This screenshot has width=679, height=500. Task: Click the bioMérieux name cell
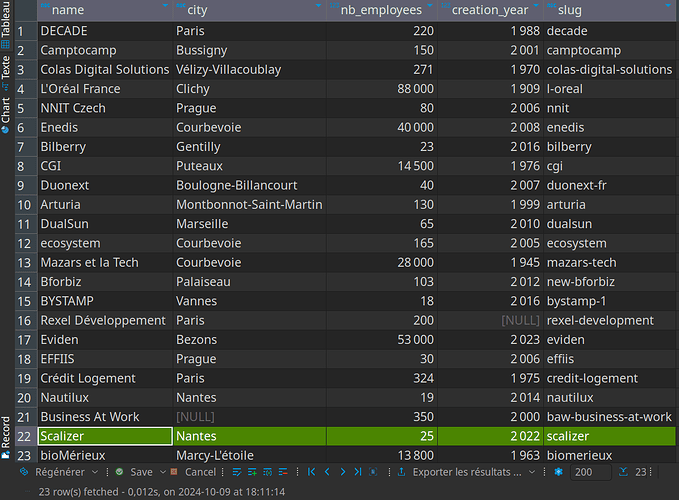pyautogui.click(x=105, y=455)
